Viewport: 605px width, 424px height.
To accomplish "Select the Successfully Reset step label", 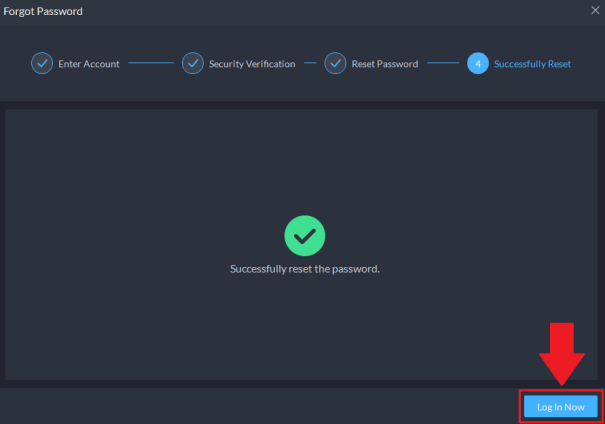I will point(533,64).
